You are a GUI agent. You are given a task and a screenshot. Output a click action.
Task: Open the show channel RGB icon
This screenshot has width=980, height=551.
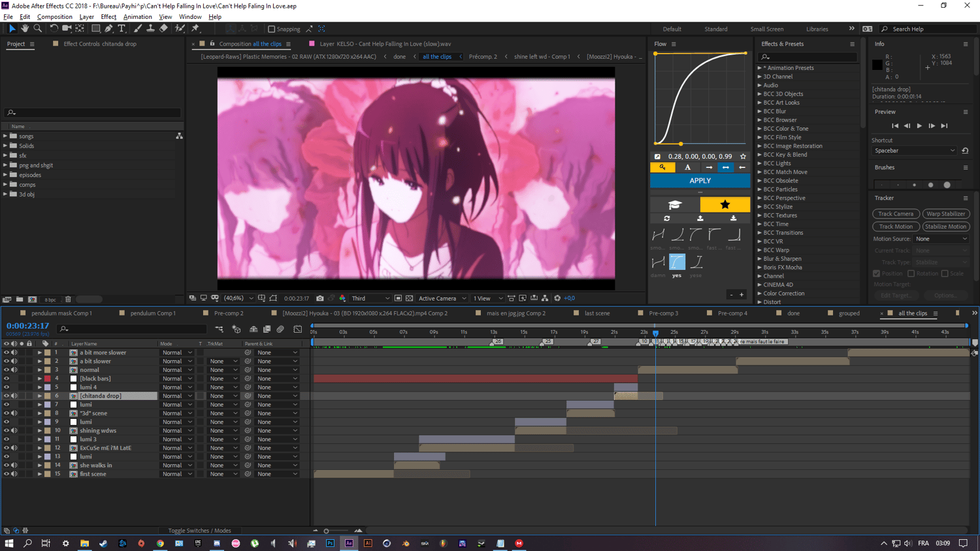[x=342, y=298]
